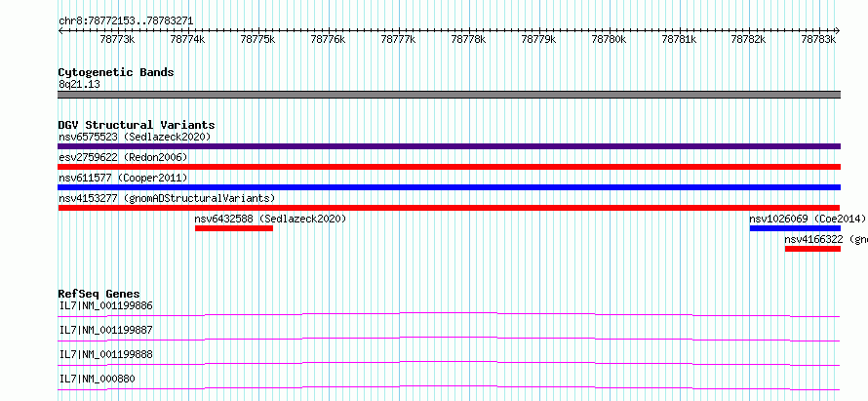This screenshot has width=868, height=401.
Task: Select the gray 8q21.13 cytogenetic band bar
Action: coord(449,95)
